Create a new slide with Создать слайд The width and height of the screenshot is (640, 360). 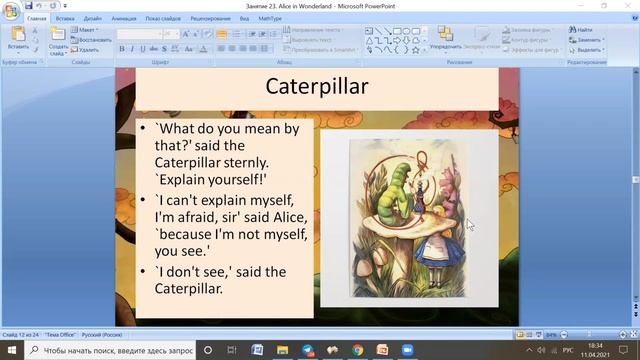[58, 41]
